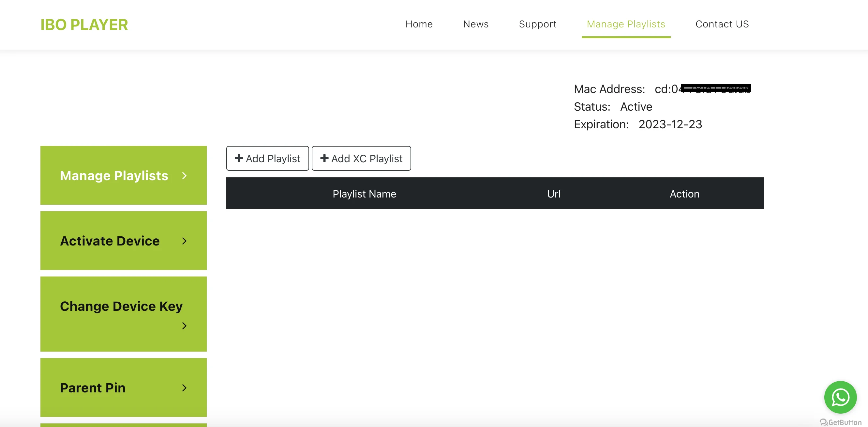Click chevron next to Activate Device
This screenshot has width=868, height=427.
click(184, 241)
